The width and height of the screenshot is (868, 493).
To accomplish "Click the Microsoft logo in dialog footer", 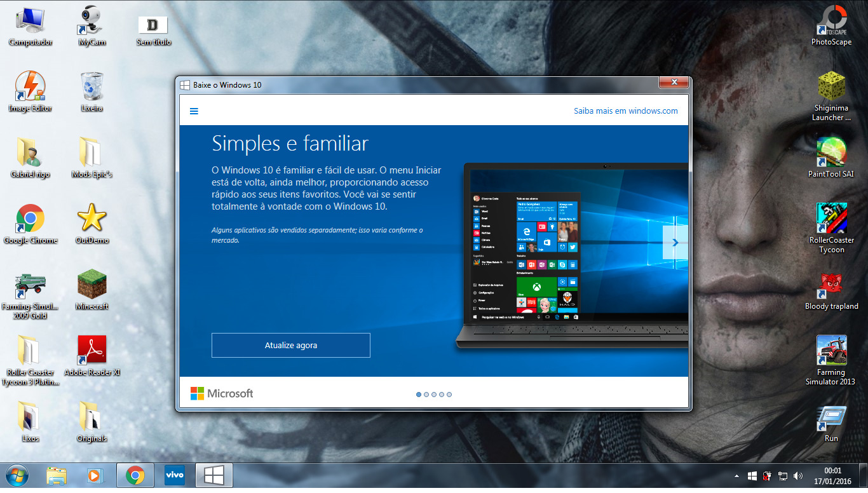I will coord(222,393).
